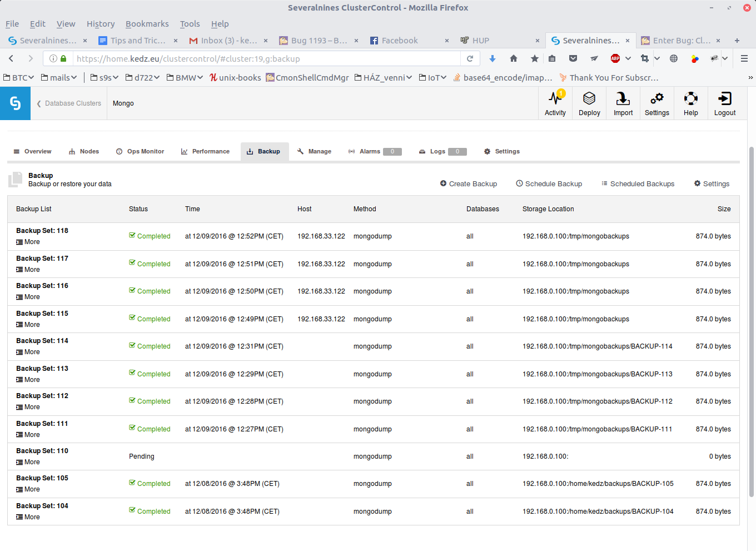756x551 pixels.
Task: Click the AdBlock Plus toolbar icon
Action: click(615, 58)
